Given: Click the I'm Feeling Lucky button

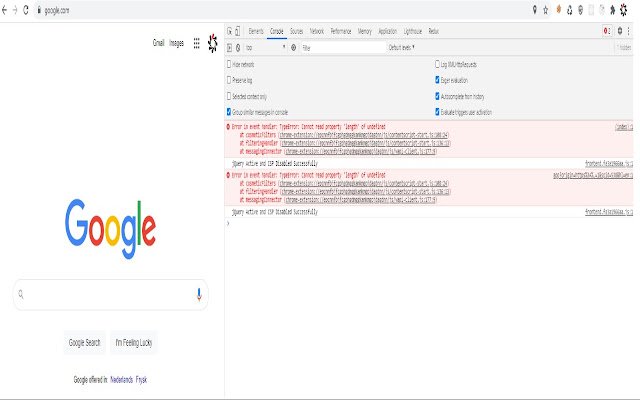Looking at the screenshot, I should (x=134, y=342).
